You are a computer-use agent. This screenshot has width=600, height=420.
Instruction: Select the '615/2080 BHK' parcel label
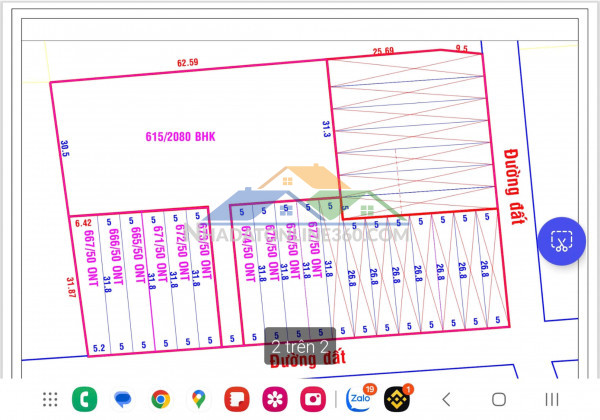click(x=180, y=137)
